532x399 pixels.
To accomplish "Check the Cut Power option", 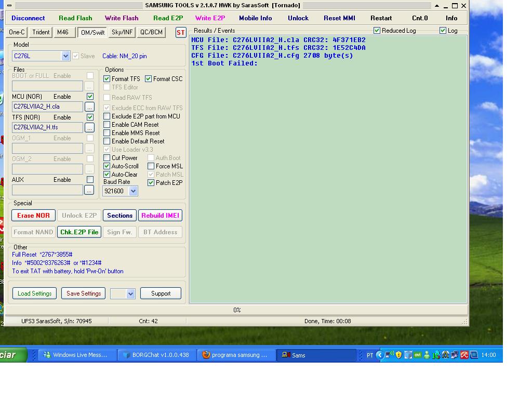I will point(107,158).
